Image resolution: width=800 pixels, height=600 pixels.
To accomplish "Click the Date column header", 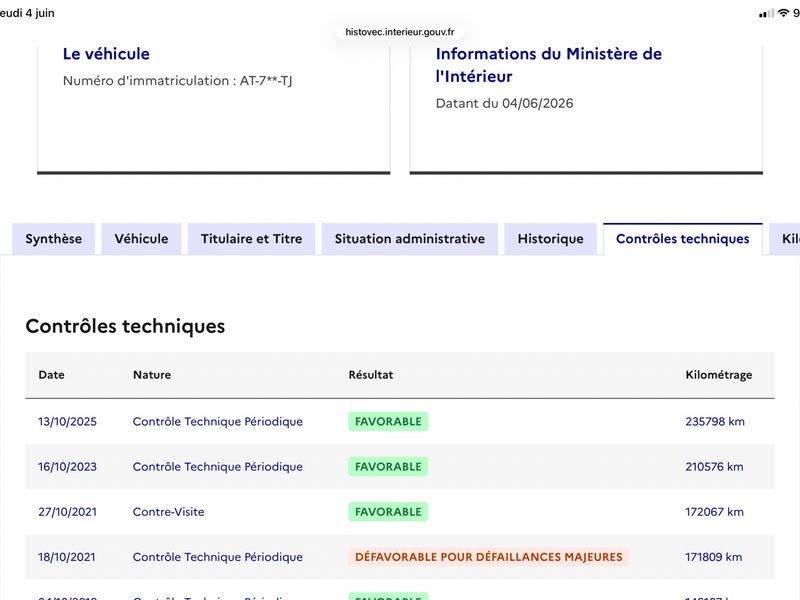I will point(52,374).
